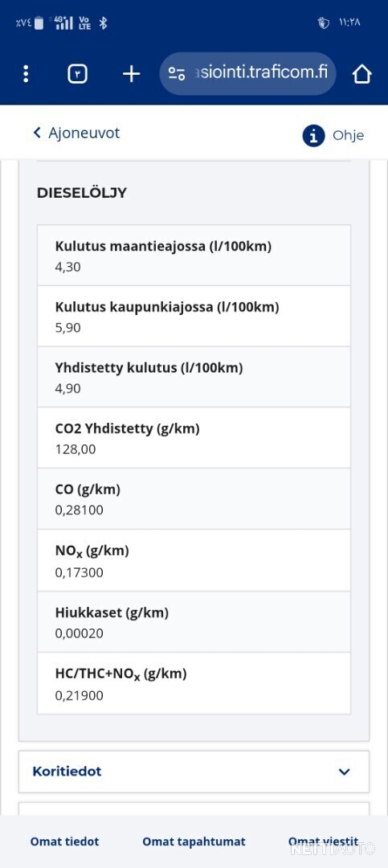The width and height of the screenshot is (388, 868).
Task: Open the tab switcher icon
Action: point(77,74)
